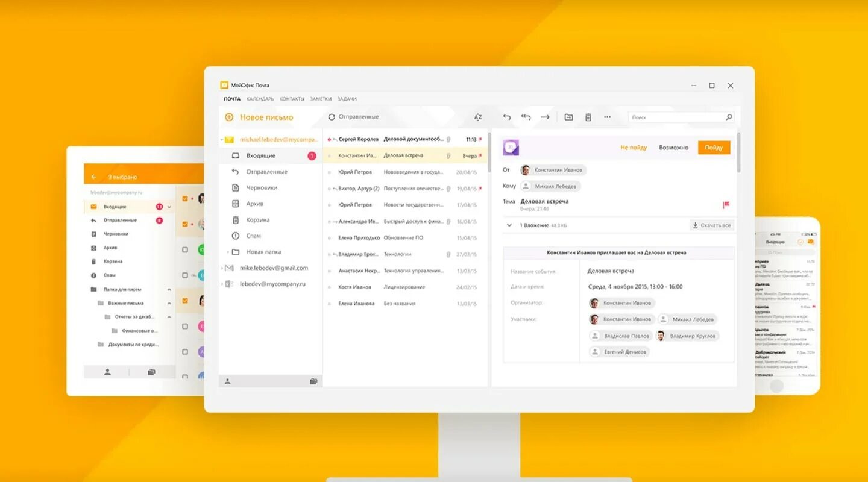
Task: Toggle the unread dot on the Елена Приходько message
Action: [329, 238]
